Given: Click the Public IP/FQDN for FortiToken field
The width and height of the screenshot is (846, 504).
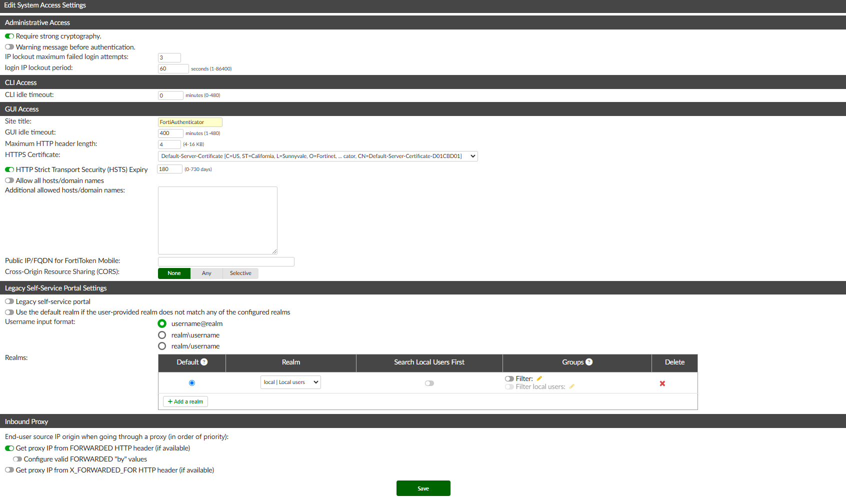Looking at the screenshot, I should tap(226, 261).
